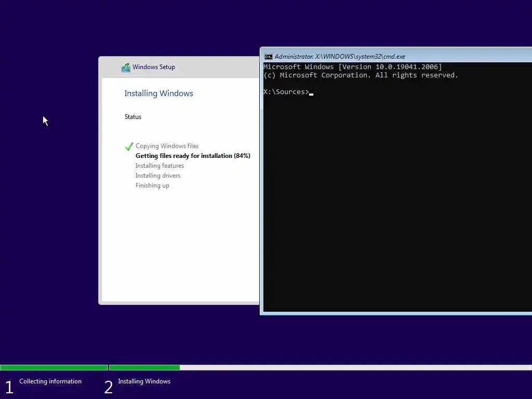Select the Installing features step
The height and width of the screenshot is (399, 532).
coord(159,166)
